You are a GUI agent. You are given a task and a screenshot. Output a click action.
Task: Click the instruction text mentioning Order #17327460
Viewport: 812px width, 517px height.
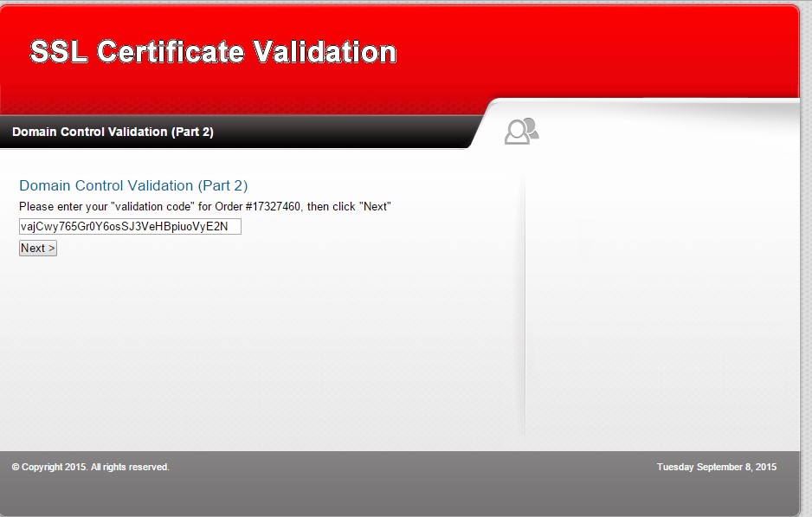(x=205, y=207)
